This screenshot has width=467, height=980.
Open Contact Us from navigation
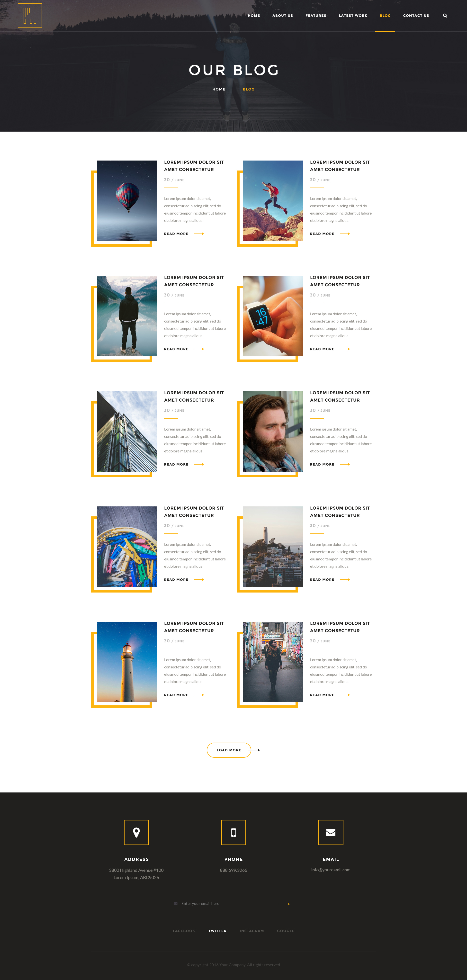[x=416, y=16]
